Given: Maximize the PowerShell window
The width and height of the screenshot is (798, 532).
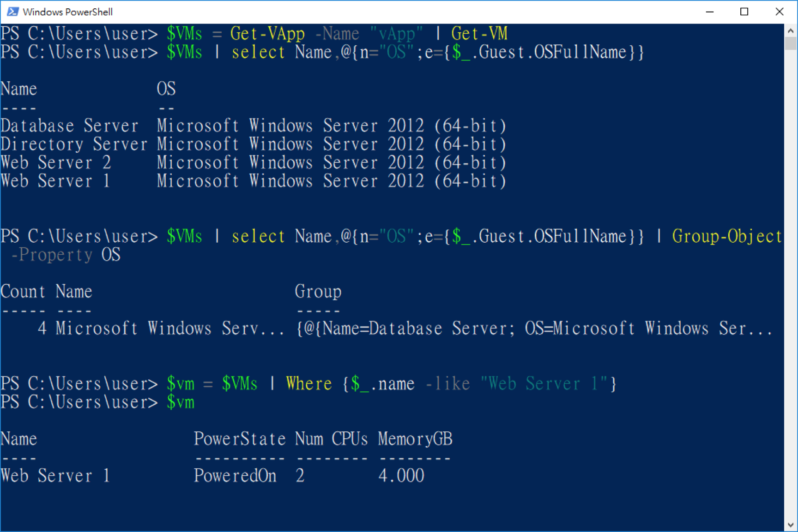Looking at the screenshot, I should pyautogui.click(x=744, y=12).
